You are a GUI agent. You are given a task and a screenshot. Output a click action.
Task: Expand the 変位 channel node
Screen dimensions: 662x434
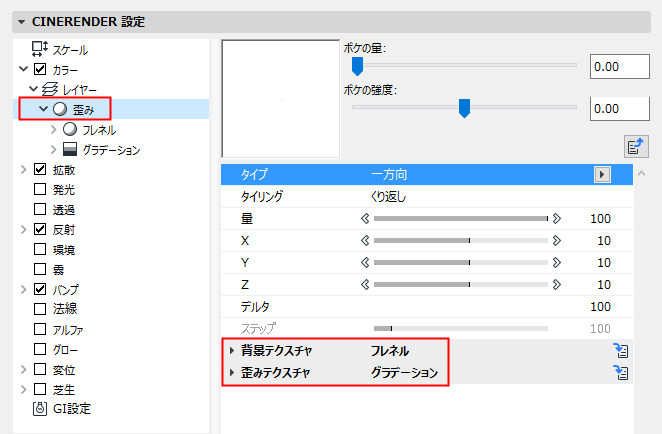24,370
